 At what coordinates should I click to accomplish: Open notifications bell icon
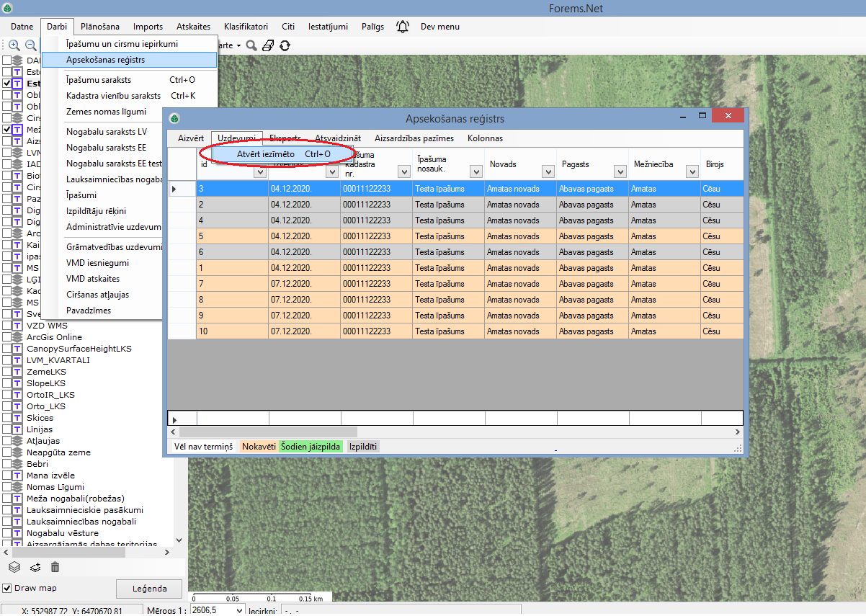[403, 27]
